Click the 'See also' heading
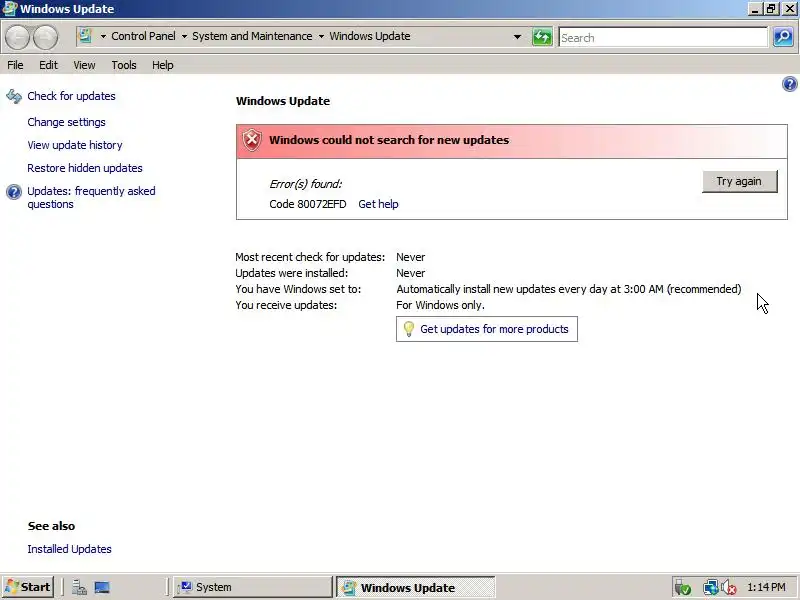 coord(51,526)
